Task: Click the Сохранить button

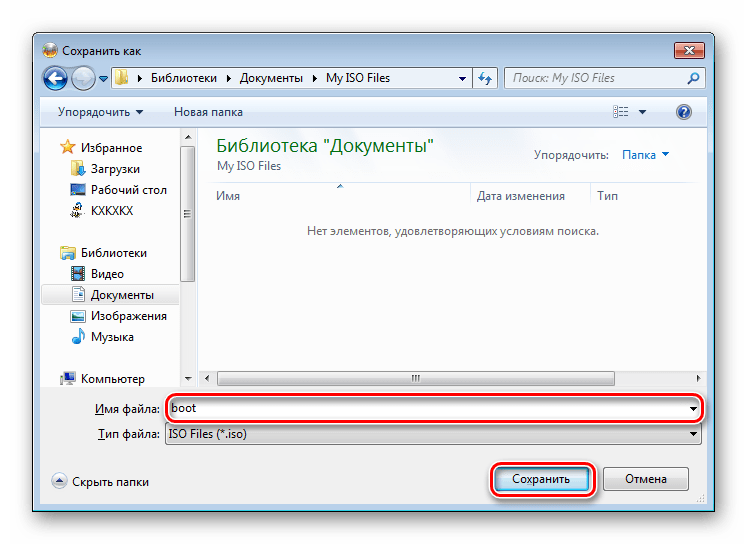Action: pos(541,480)
